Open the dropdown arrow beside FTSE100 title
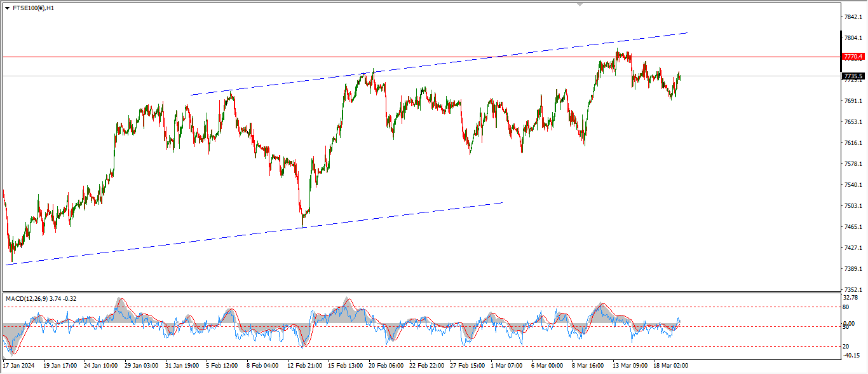This screenshot has width=868, height=374. 7,8
